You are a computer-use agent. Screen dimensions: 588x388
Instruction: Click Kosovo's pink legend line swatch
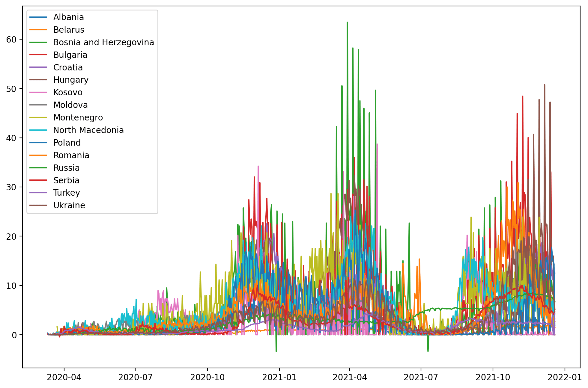[x=38, y=93]
